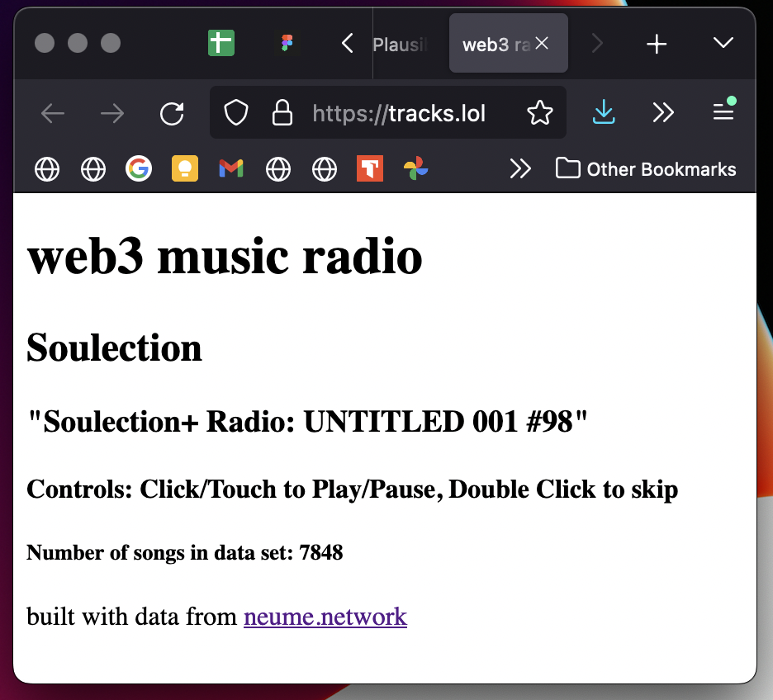This screenshot has width=773, height=700.
Task: Follow the neume.network link
Action: point(325,617)
